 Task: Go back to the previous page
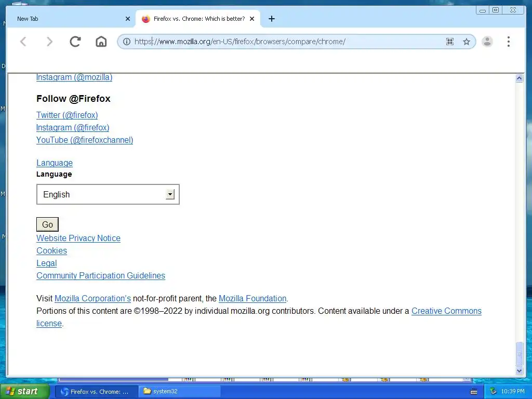(x=23, y=42)
